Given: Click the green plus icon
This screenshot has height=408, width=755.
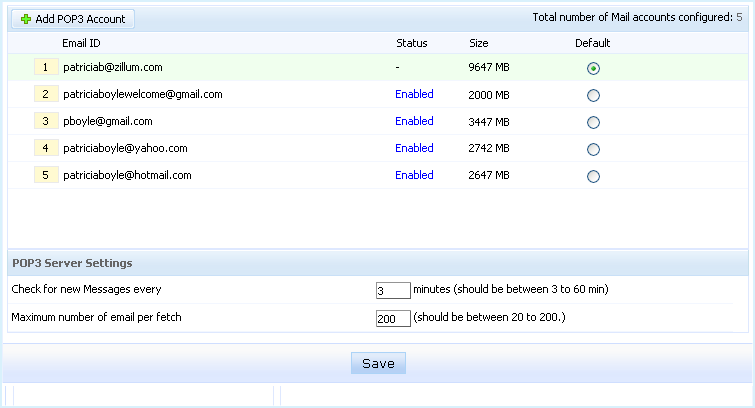Looking at the screenshot, I should pyautogui.click(x=26, y=19).
